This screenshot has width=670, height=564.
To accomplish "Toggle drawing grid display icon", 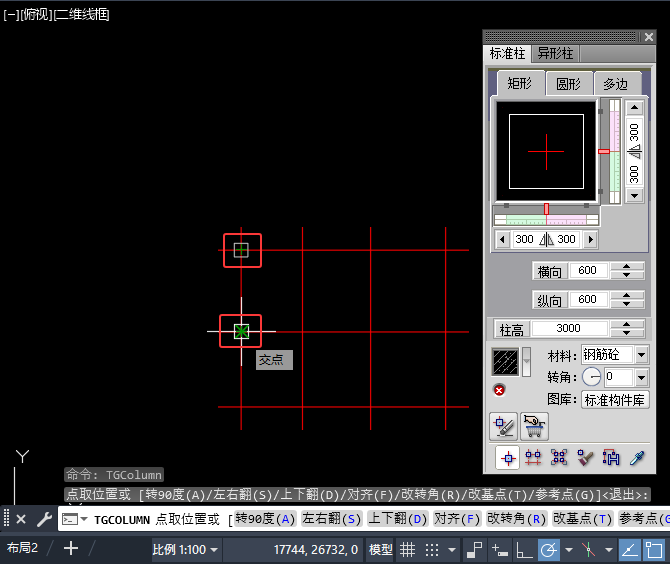I will (407, 549).
